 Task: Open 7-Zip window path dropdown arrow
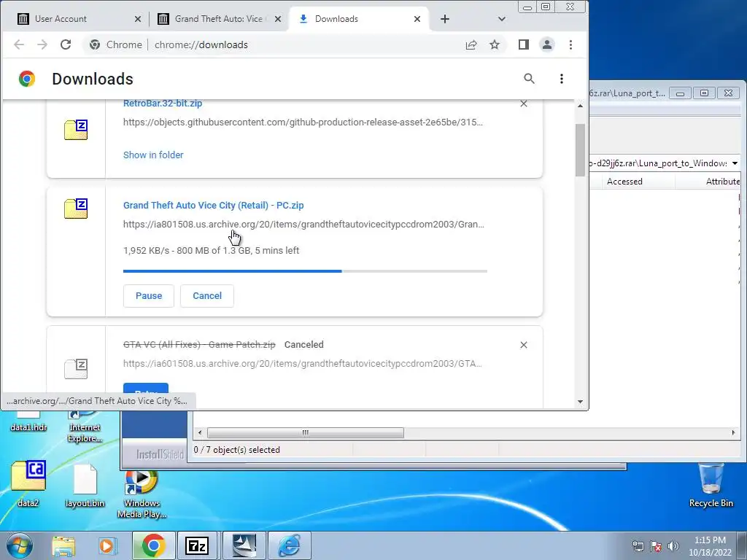click(735, 163)
